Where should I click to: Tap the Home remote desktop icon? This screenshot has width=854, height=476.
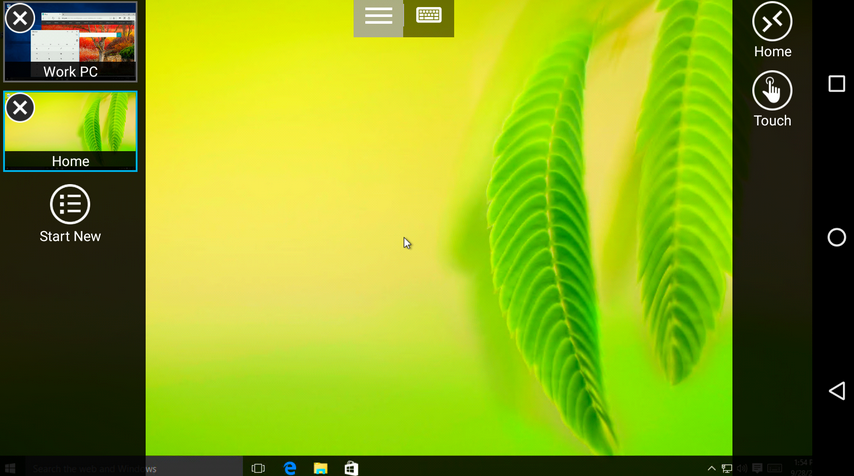772,21
